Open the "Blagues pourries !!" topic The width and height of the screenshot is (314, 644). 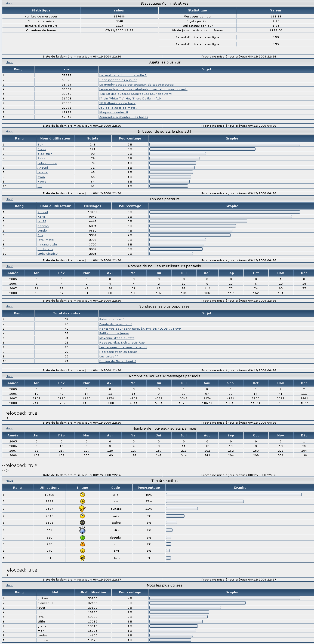click(113, 113)
